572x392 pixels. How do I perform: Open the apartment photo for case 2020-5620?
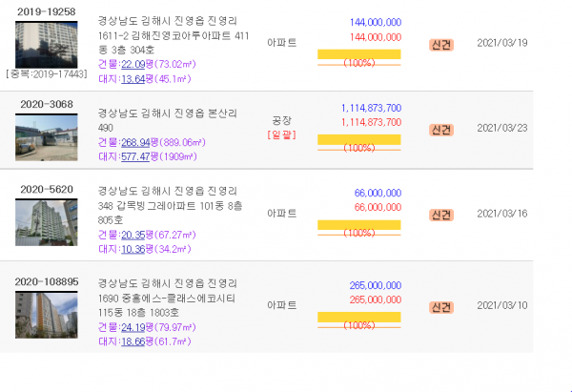pos(47,222)
